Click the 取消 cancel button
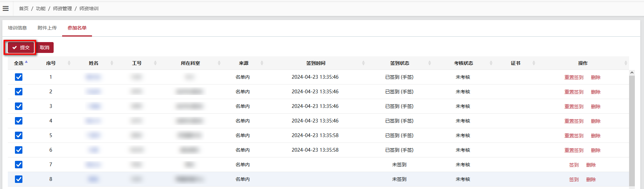The image size is (644, 189). [x=44, y=48]
